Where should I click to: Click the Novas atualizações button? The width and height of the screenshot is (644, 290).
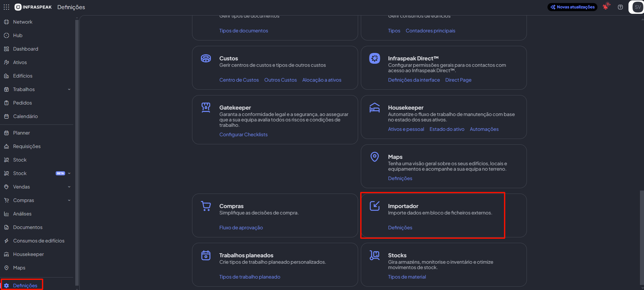coord(572,7)
